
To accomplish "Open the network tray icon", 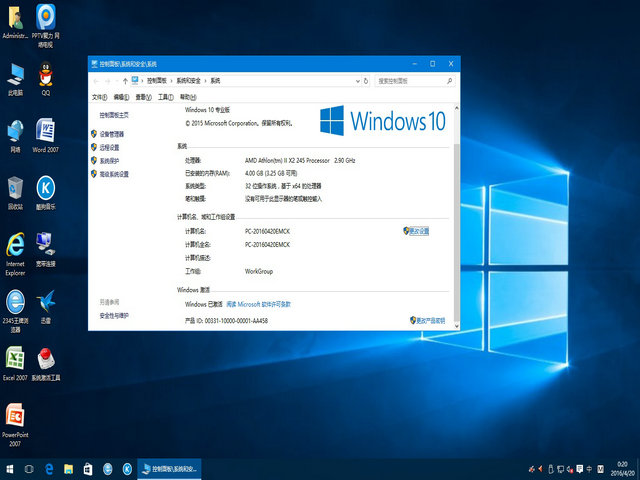I will point(560,469).
